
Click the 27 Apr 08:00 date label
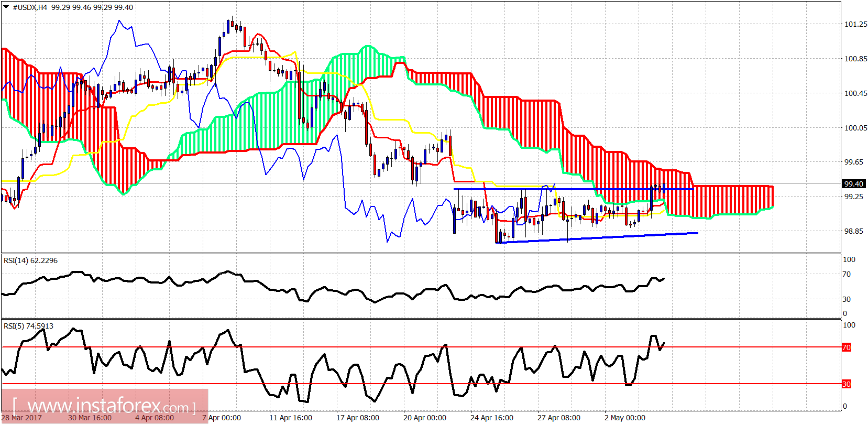pos(559,418)
